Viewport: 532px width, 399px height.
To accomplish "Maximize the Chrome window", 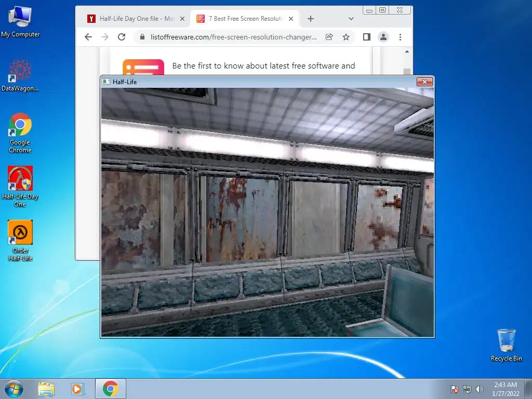I will (x=382, y=10).
